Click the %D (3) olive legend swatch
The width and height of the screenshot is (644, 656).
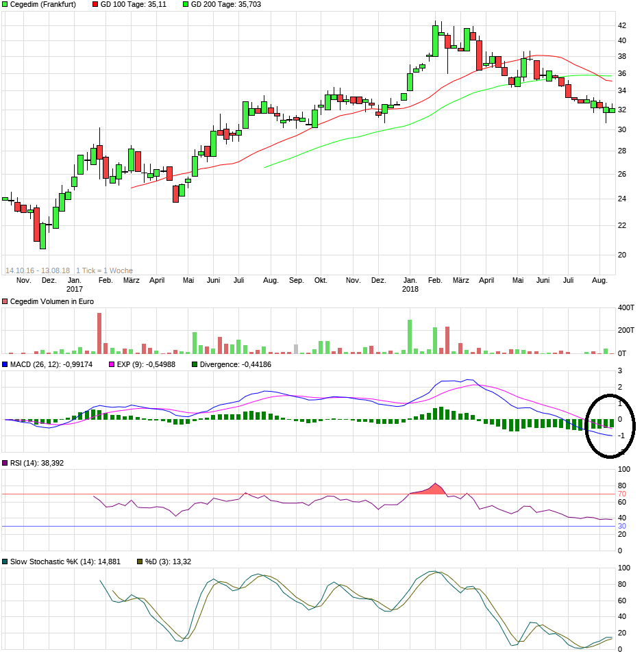pos(140,562)
